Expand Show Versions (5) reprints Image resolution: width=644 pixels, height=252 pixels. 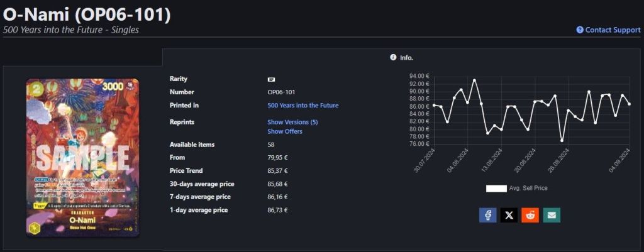(292, 122)
